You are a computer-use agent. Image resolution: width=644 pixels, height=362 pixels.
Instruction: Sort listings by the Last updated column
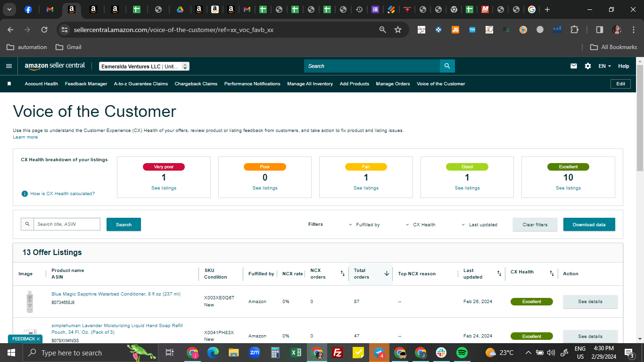coord(499,273)
